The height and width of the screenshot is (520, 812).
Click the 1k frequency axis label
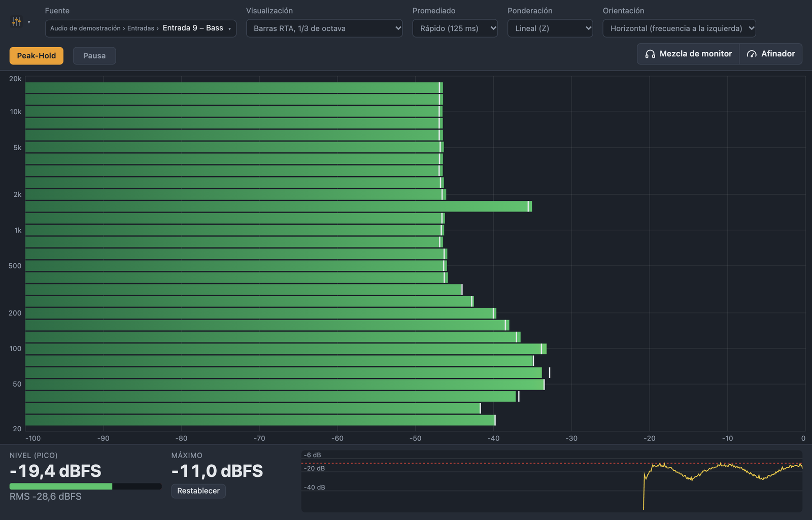pyautogui.click(x=18, y=230)
